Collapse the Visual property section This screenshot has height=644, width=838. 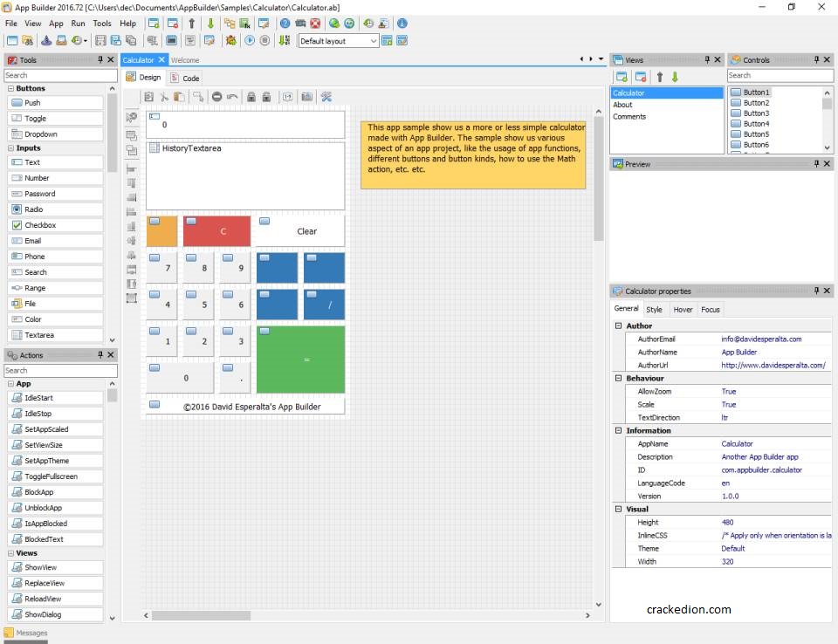(x=618, y=509)
